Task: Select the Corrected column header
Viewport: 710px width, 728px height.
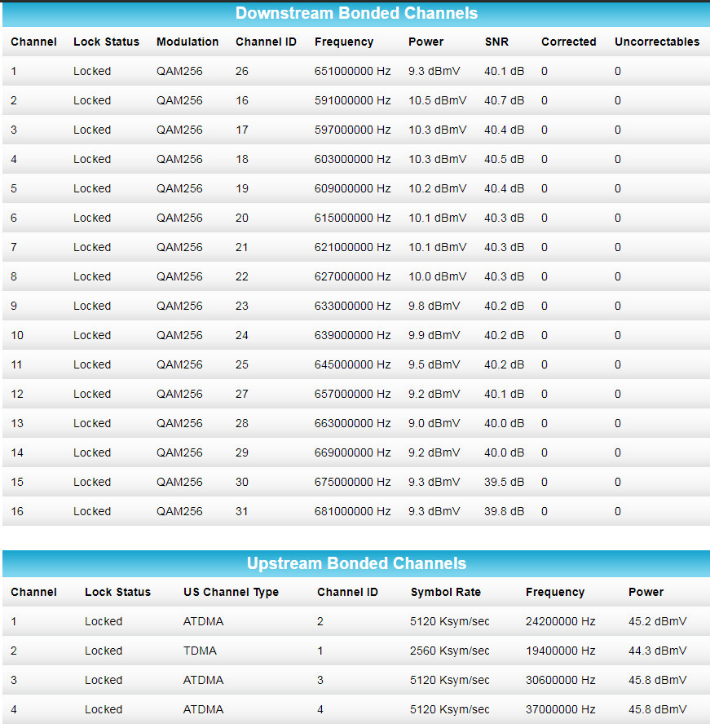Action: pos(568,42)
